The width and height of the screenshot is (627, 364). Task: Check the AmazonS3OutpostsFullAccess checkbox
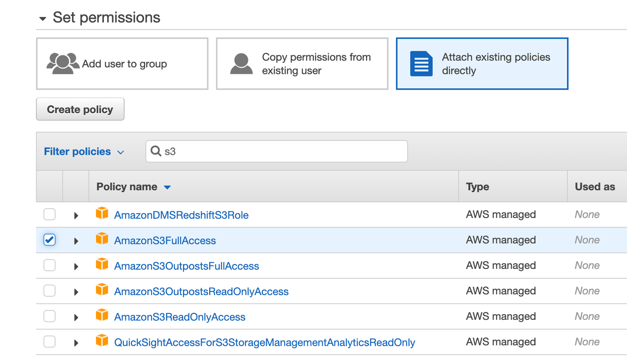coord(49,265)
